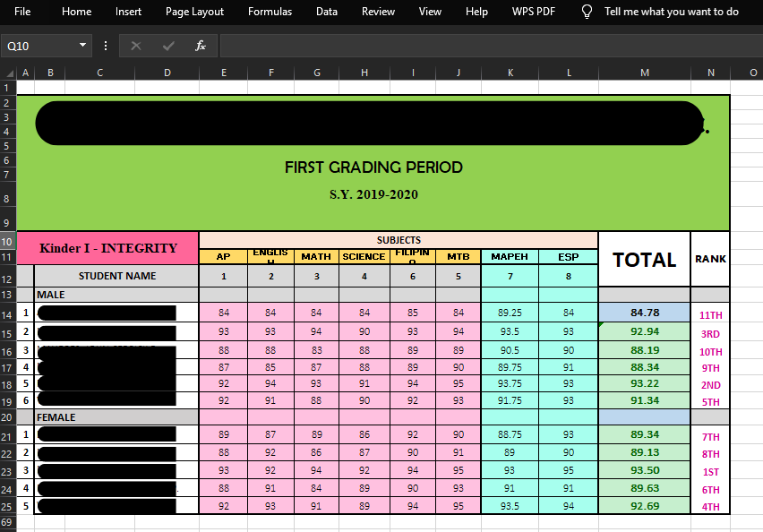The height and width of the screenshot is (532, 763).
Task: Click the 'FIRST GRADING PERIOD' title
Action: (x=373, y=167)
